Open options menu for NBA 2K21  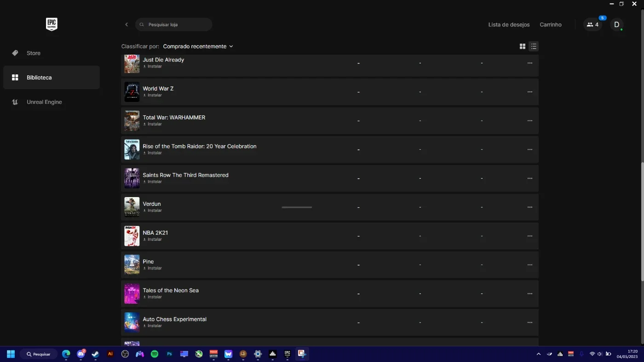click(530, 236)
